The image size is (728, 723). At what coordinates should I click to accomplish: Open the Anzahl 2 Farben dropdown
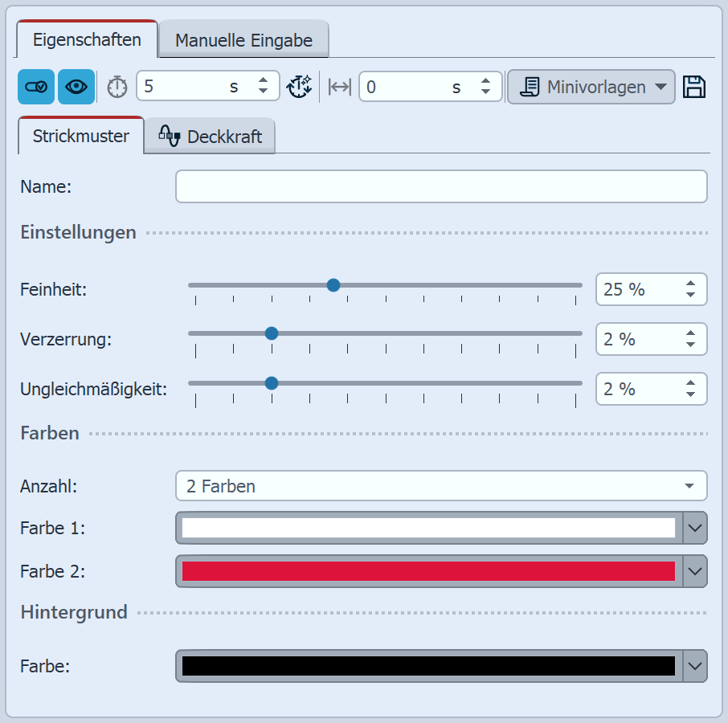click(441, 486)
